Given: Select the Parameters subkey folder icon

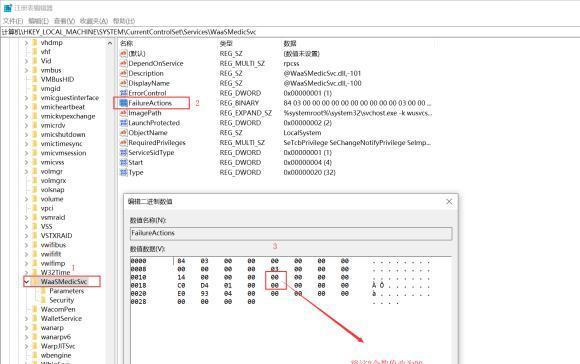Looking at the screenshot, I should (x=44, y=291).
